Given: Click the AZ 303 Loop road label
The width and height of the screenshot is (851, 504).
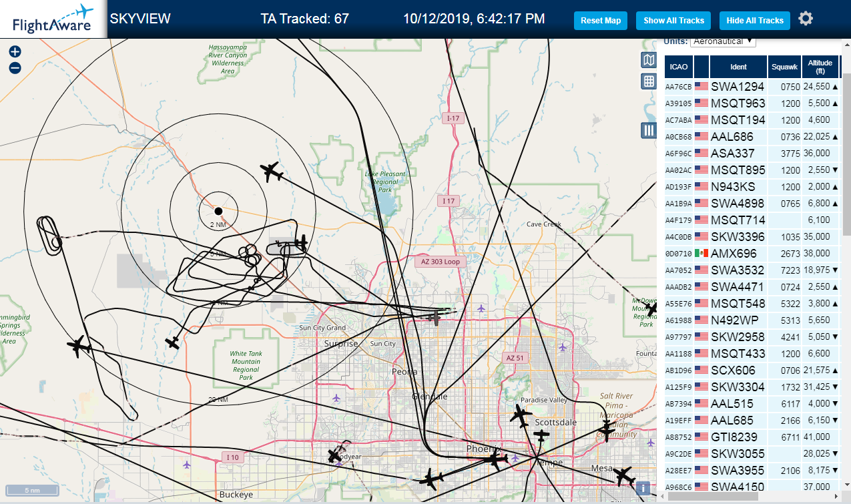Looking at the screenshot, I should click(x=440, y=262).
